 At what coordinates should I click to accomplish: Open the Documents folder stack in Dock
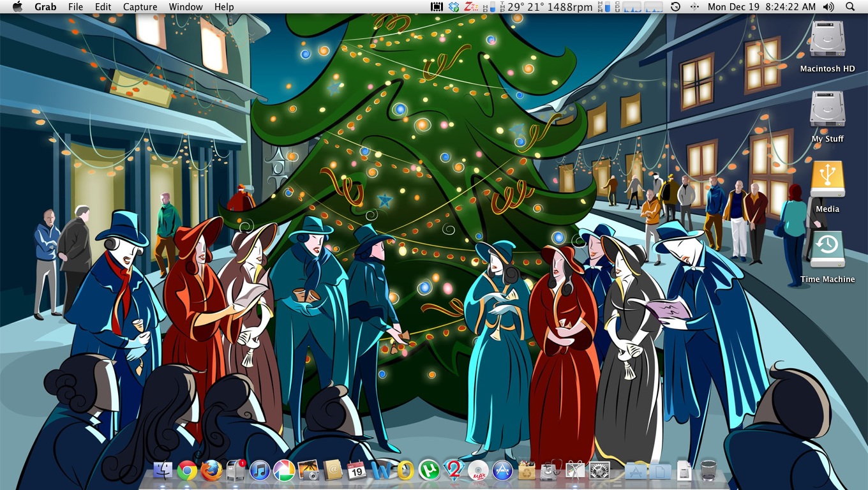660,471
